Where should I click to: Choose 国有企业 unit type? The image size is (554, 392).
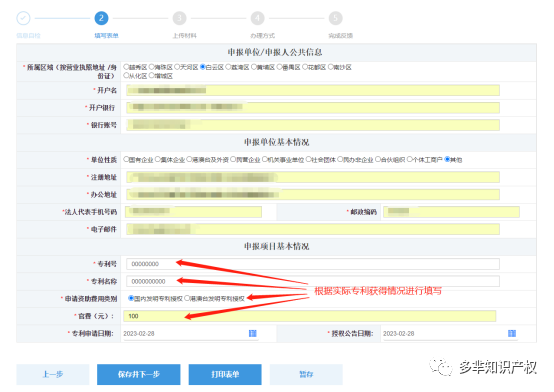126,159
